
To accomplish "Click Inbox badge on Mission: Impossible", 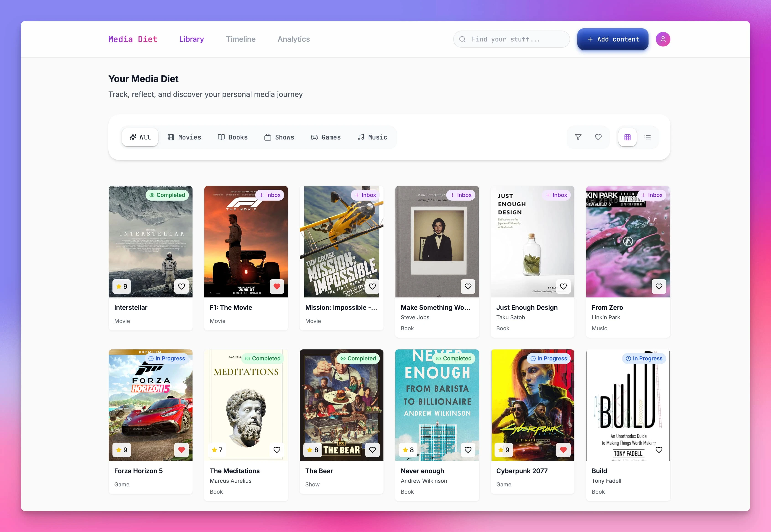I will coord(365,195).
